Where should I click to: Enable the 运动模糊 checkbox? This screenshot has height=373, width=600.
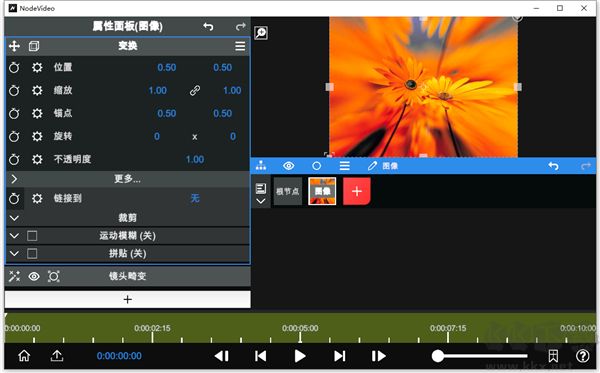pos(32,236)
